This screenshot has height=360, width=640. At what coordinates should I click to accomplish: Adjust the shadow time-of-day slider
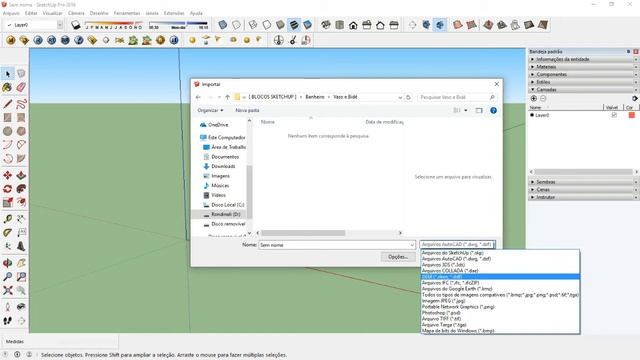click(x=178, y=24)
